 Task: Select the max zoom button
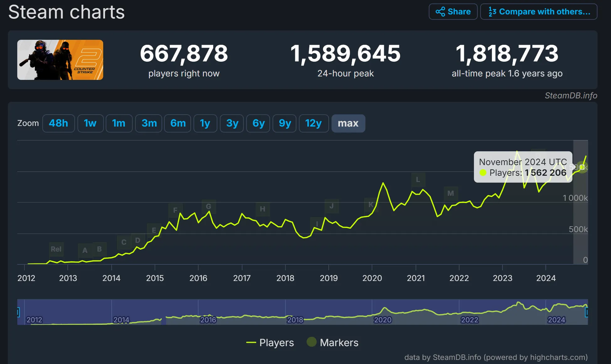348,123
